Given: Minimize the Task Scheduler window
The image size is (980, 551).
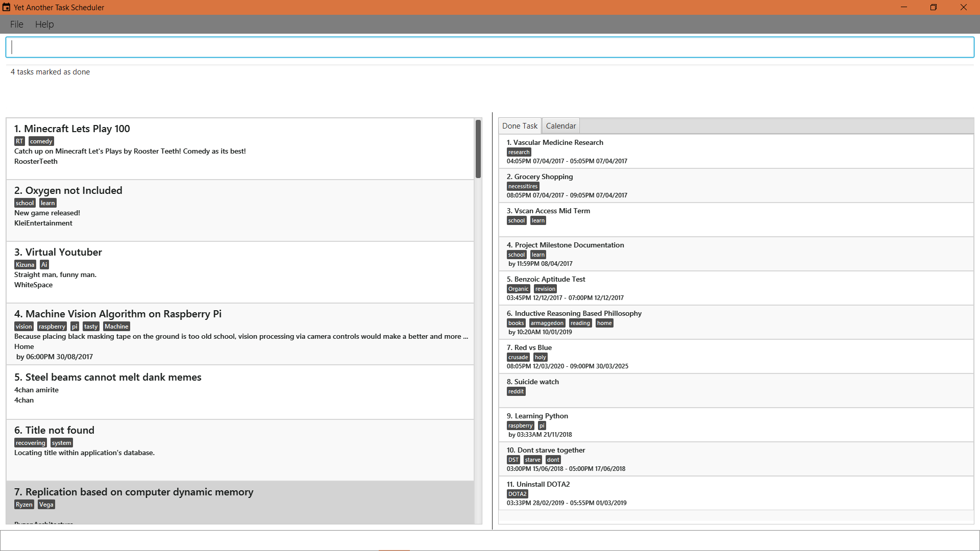Looking at the screenshot, I should [903, 7].
